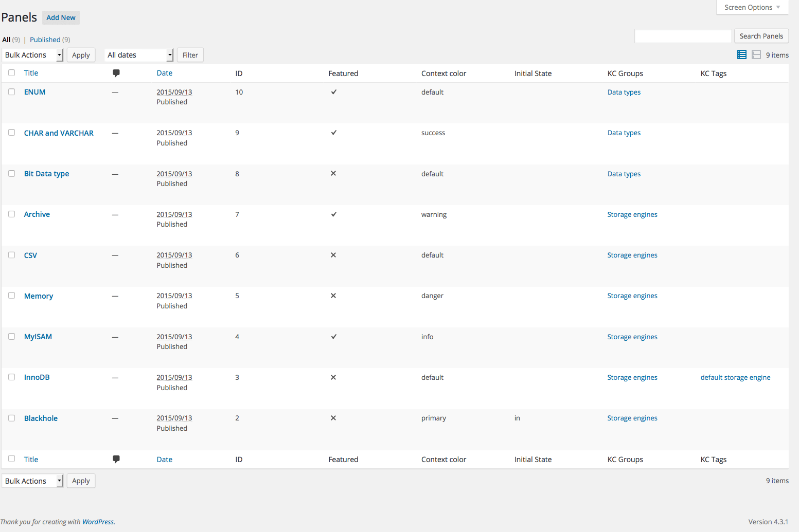Switch to list view using the list icon

[x=741, y=54]
